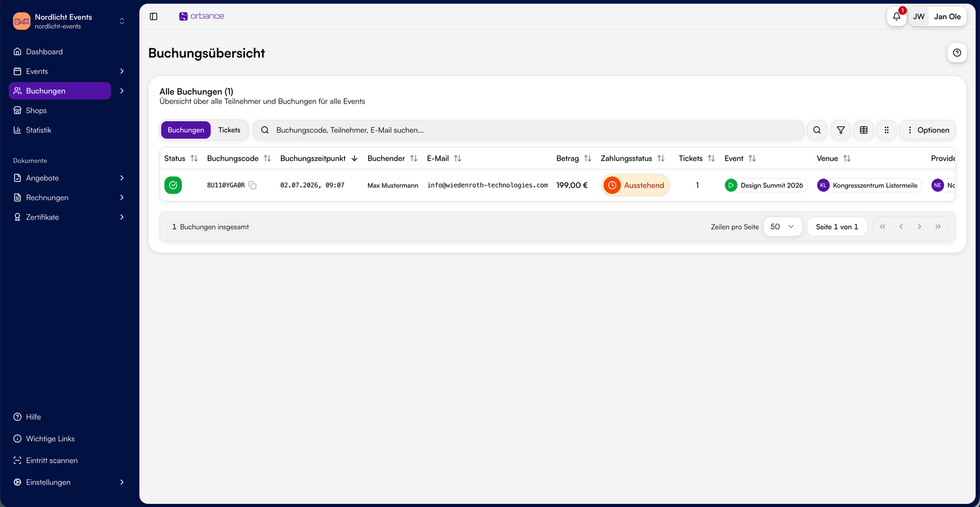Open the Optionen menu
Image resolution: width=980 pixels, height=507 pixels.
pos(927,130)
